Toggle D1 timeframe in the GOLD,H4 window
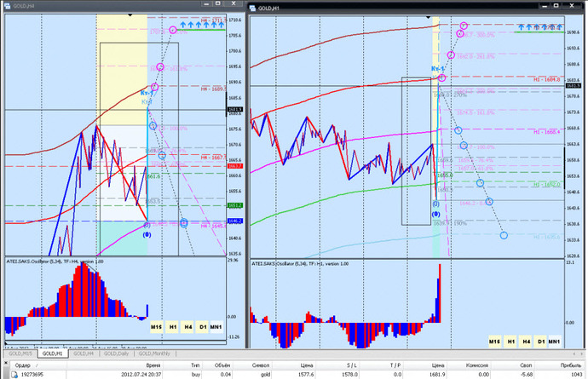 tap(203, 327)
